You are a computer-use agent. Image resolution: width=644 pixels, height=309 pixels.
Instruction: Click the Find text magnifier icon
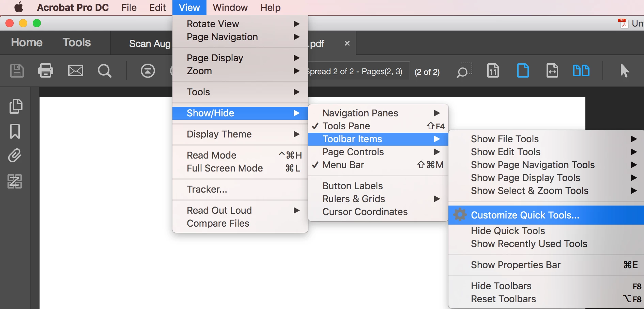(x=105, y=71)
